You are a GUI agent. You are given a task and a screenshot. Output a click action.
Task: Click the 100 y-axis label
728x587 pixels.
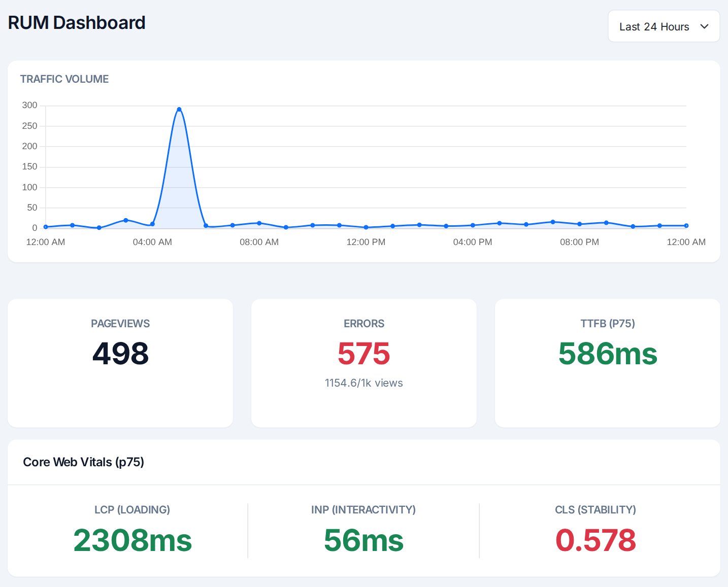(x=30, y=187)
